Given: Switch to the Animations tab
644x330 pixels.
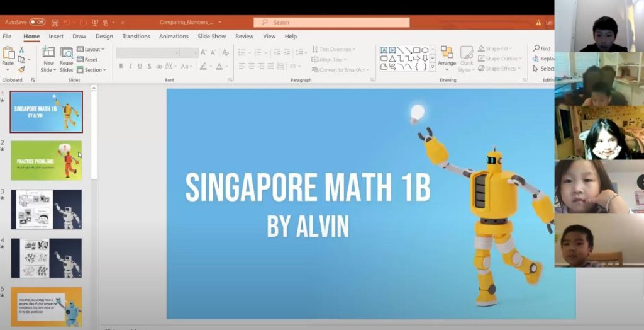Looking at the screenshot, I should (174, 36).
